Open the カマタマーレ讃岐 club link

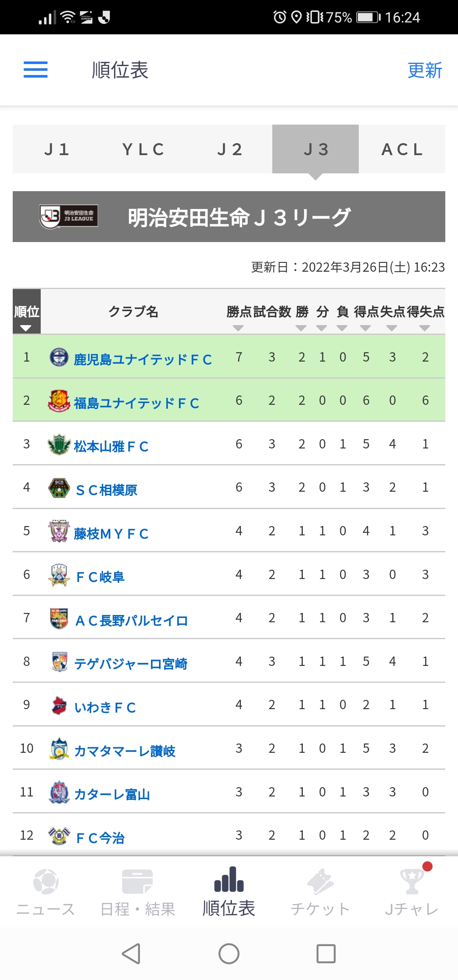click(x=124, y=751)
